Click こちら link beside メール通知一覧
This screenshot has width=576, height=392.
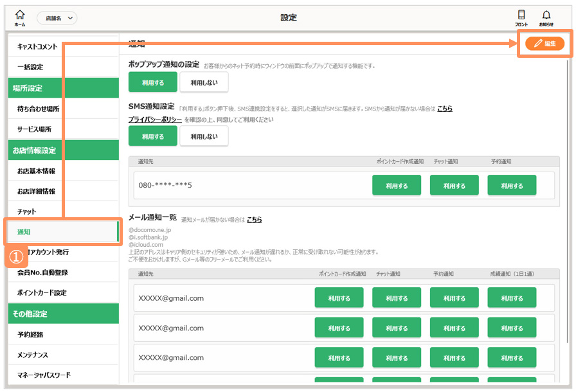[x=254, y=220]
